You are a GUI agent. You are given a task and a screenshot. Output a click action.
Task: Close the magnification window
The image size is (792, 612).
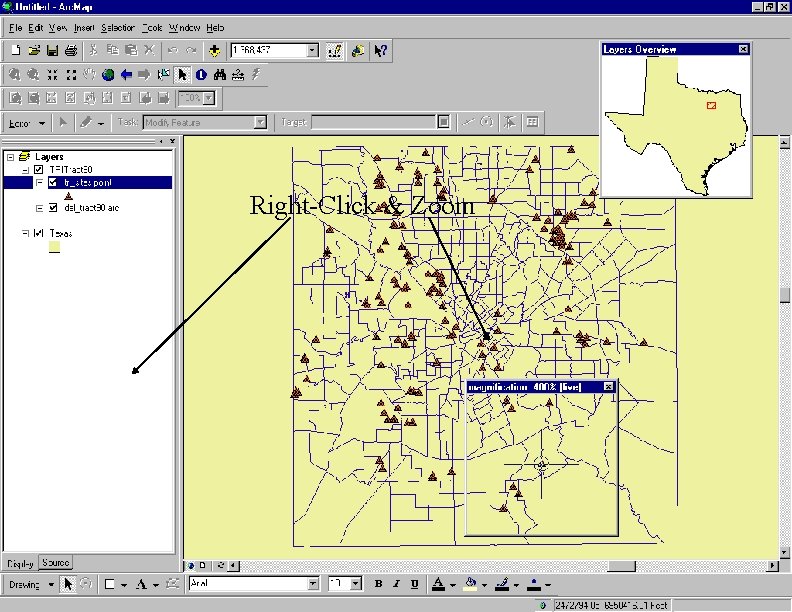coord(609,387)
